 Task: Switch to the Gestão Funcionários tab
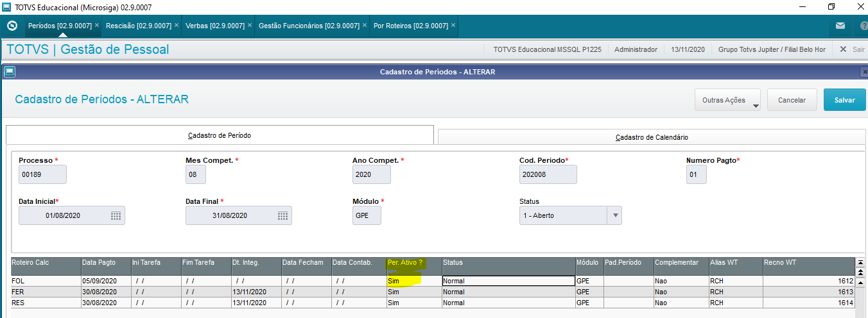click(309, 26)
